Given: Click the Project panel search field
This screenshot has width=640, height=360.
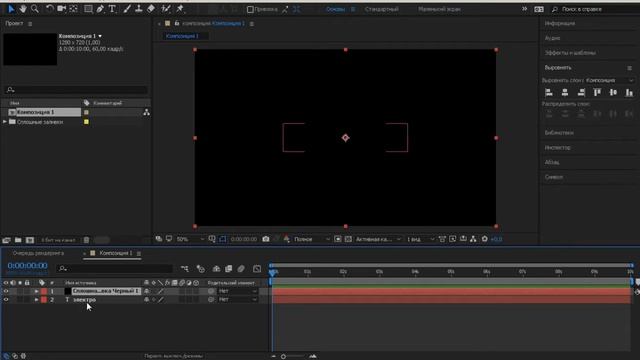Looking at the screenshot, I should pos(76,89).
